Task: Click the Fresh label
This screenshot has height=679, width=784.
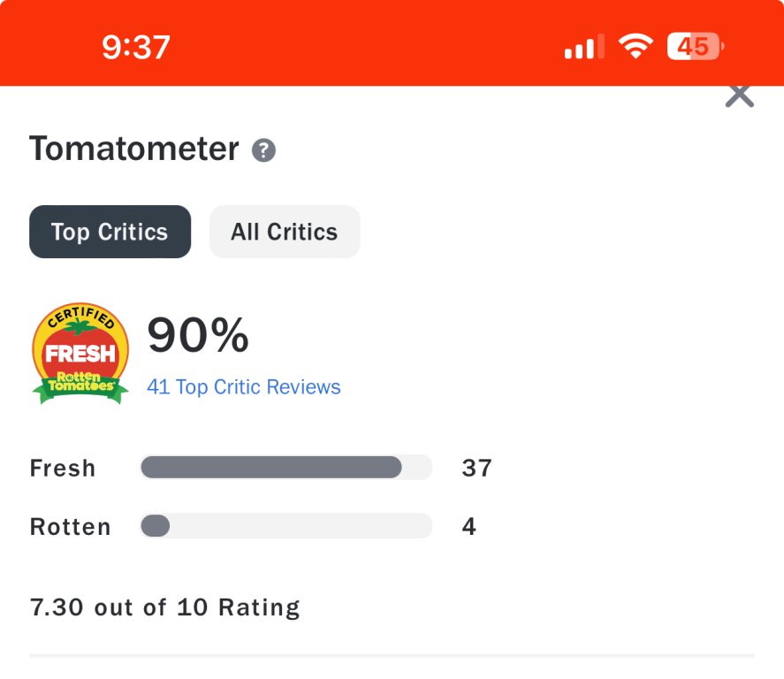Action: coord(63,468)
